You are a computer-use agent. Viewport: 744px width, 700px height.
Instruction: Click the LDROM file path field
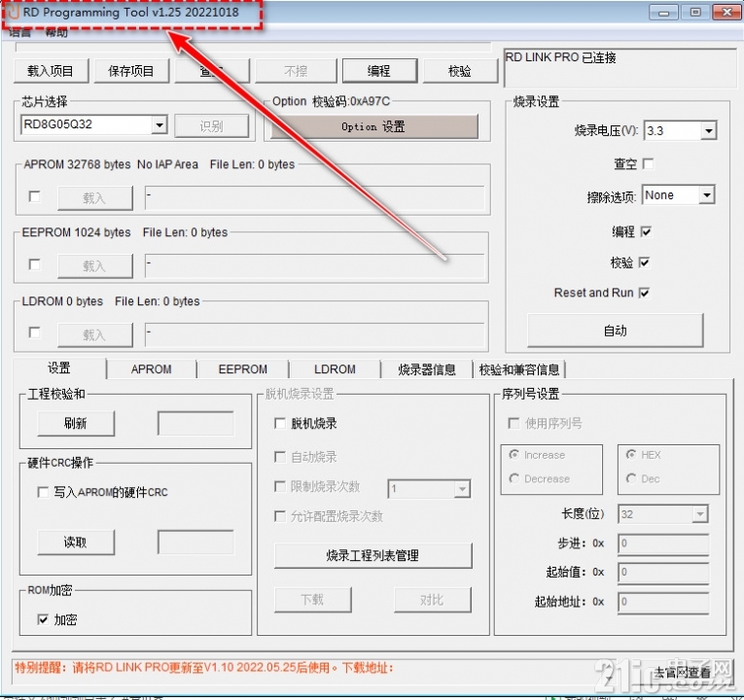314,334
